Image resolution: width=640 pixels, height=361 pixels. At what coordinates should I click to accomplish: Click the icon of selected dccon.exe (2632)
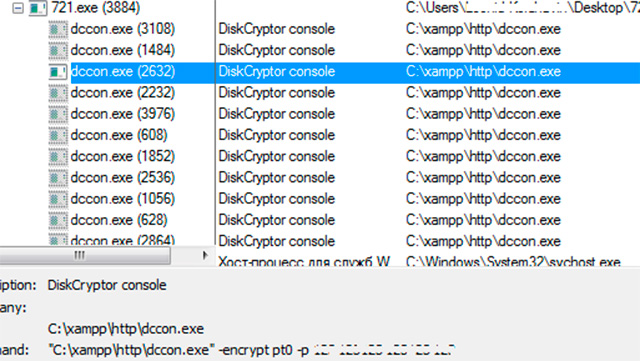tap(58, 72)
